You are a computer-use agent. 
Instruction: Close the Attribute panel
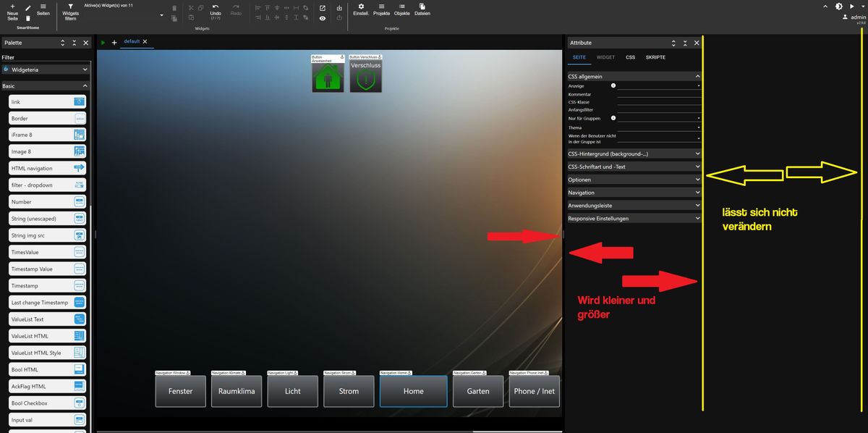pos(697,43)
